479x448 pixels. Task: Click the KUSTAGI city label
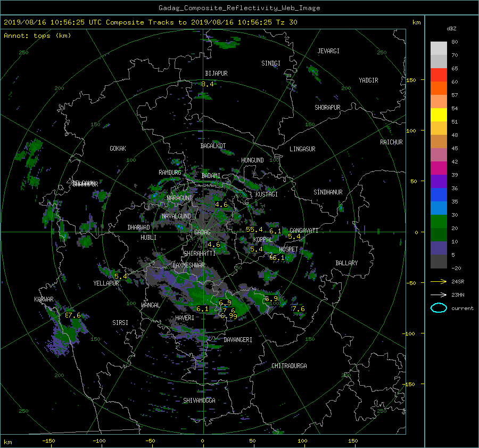267,194
